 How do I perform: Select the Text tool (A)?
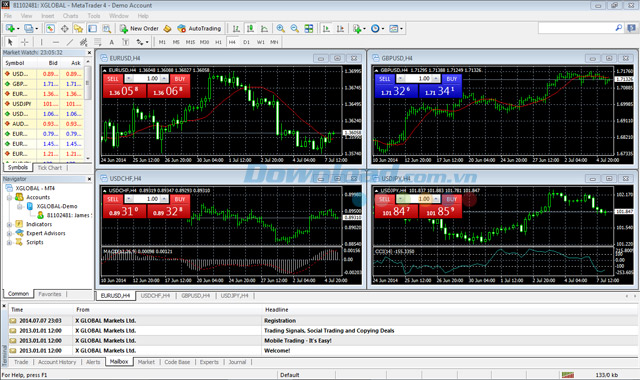[x=111, y=42]
